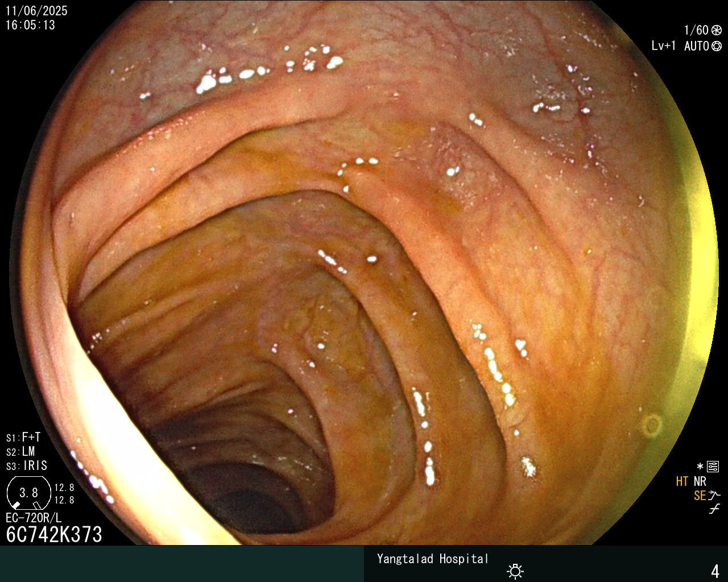Click the Lv+1 level indicator
This screenshot has height=582, width=728.
[664, 46]
